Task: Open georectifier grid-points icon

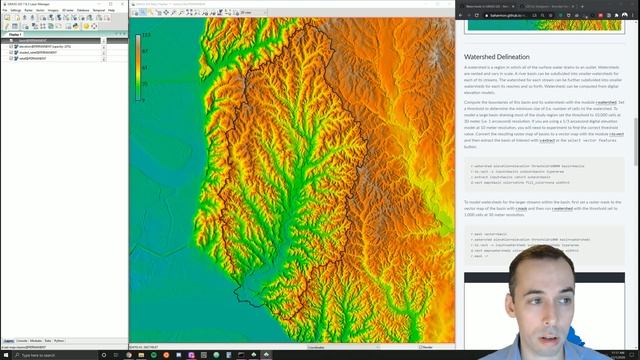Action: tap(43, 26)
